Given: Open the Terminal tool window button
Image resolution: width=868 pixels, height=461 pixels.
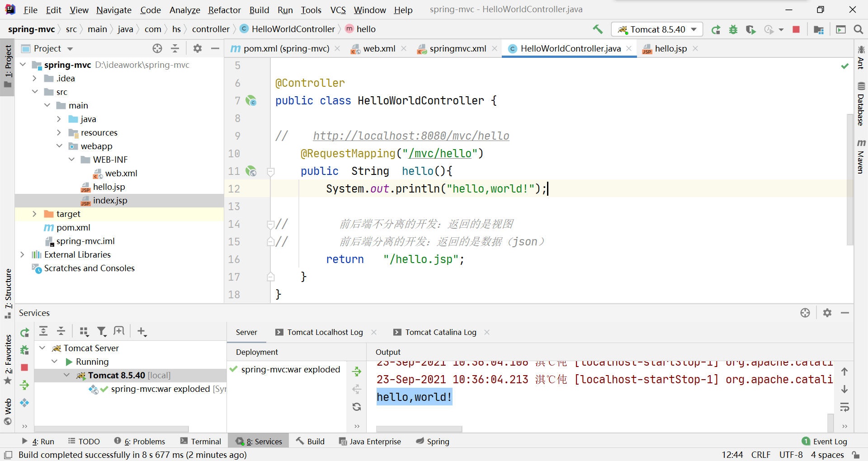Looking at the screenshot, I should 200,441.
